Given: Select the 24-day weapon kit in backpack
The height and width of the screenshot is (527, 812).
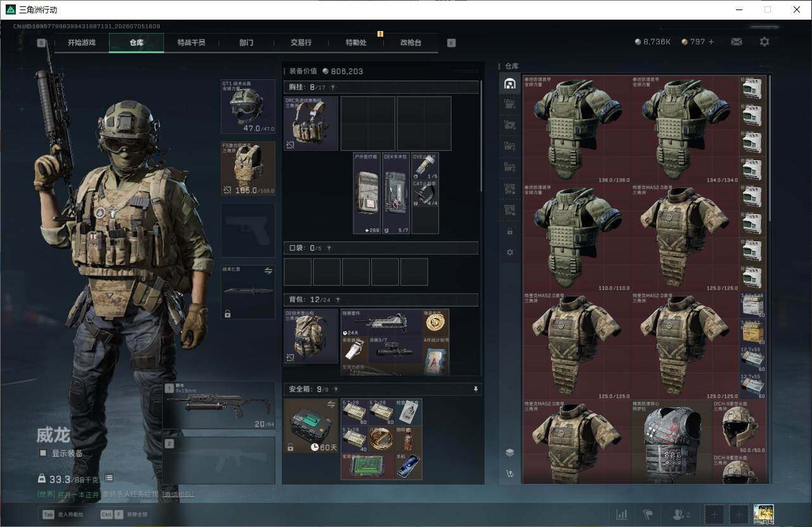Looking at the screenshot, I should (x=381, y=322).
